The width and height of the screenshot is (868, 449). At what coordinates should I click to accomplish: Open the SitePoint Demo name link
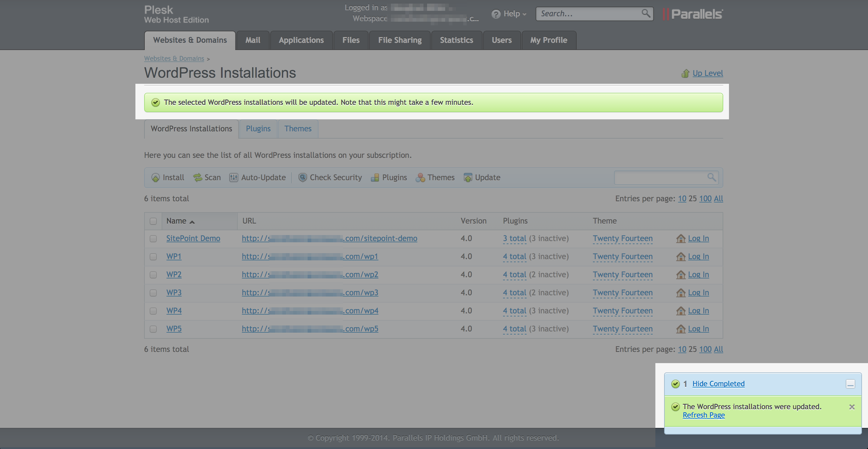click(193, 239)
